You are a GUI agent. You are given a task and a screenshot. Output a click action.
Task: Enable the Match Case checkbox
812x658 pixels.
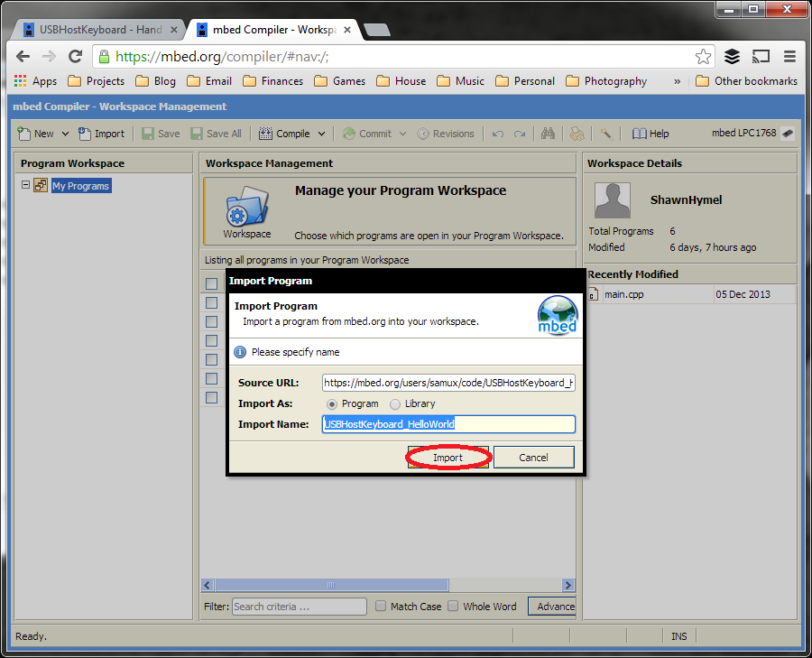[381, 606]
